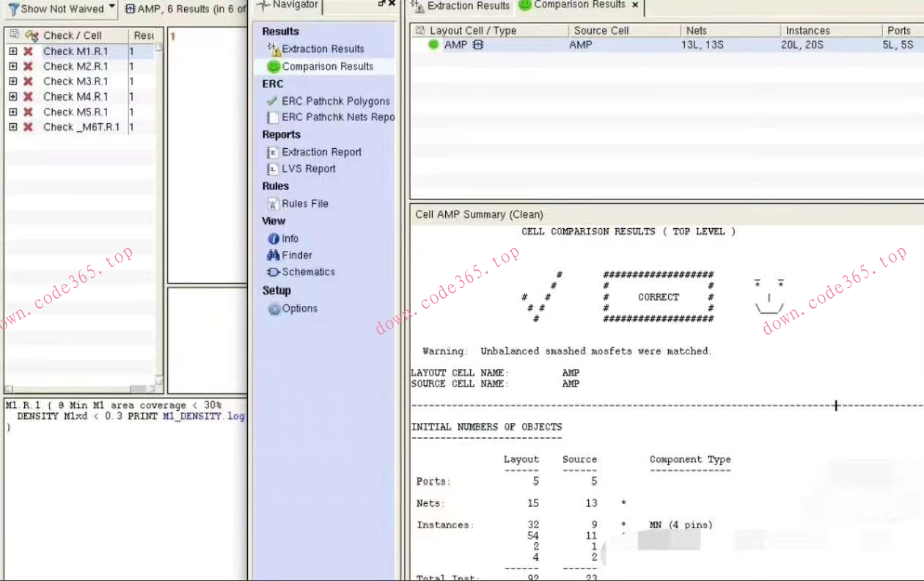Expand the Check _M6T.R.1 tree node
The image size is (924, 581).
pyautogui.click(x=13, y=127)
